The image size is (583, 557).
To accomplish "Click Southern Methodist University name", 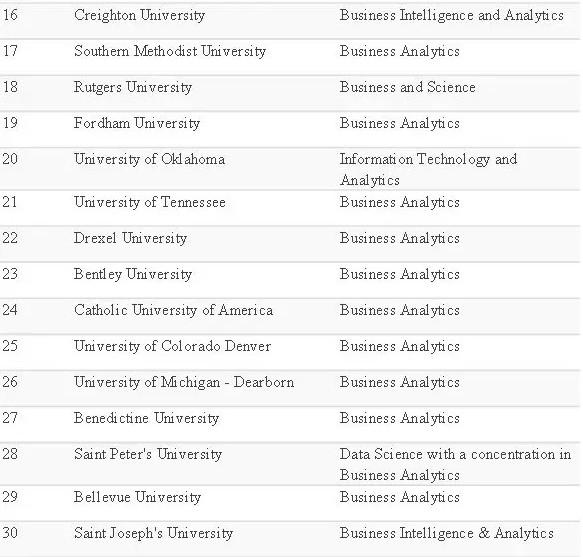I will coord(170,52).
